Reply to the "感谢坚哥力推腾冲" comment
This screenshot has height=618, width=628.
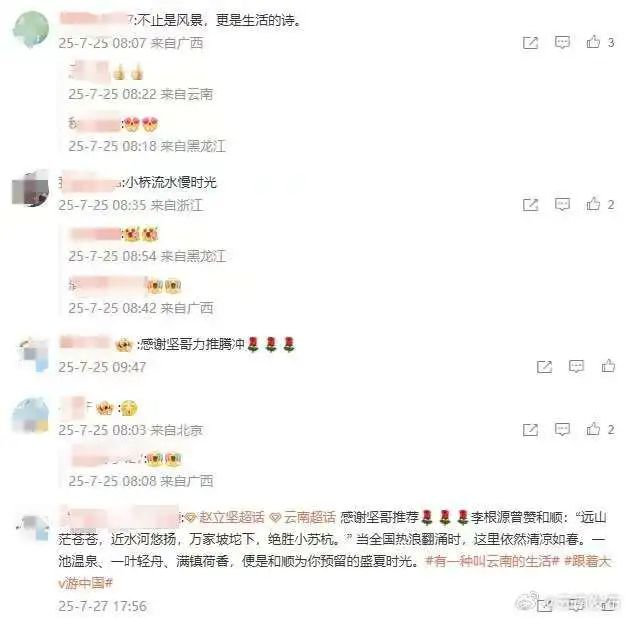[x=576, y=366]
